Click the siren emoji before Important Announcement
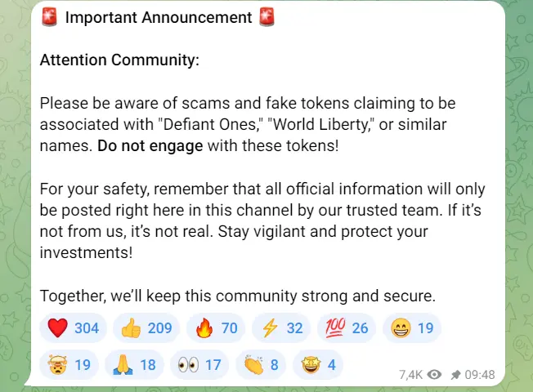 (49, 17)
